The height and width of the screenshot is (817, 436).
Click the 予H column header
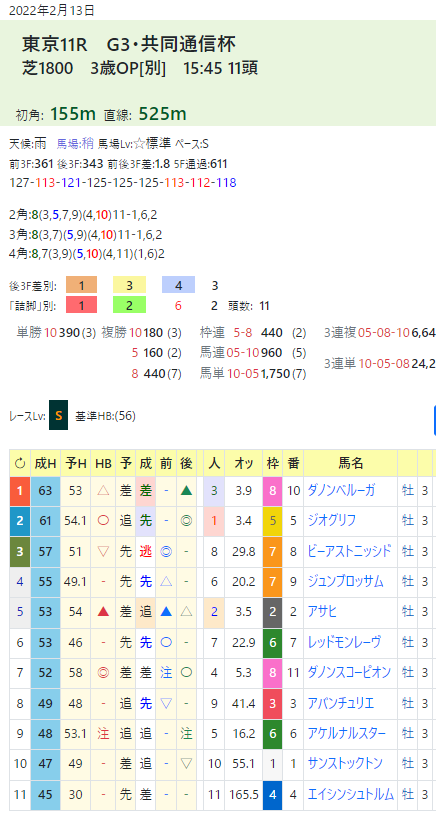[76, 463]
